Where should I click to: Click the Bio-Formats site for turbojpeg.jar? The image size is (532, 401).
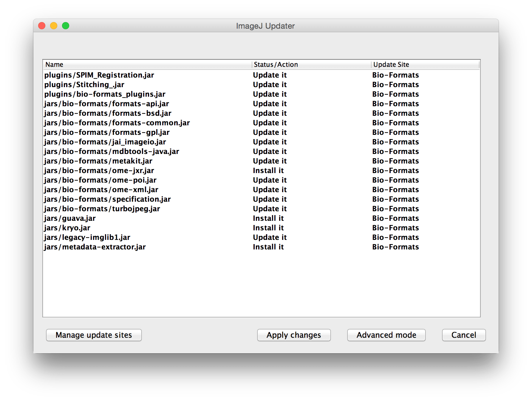tap(395, 209)
